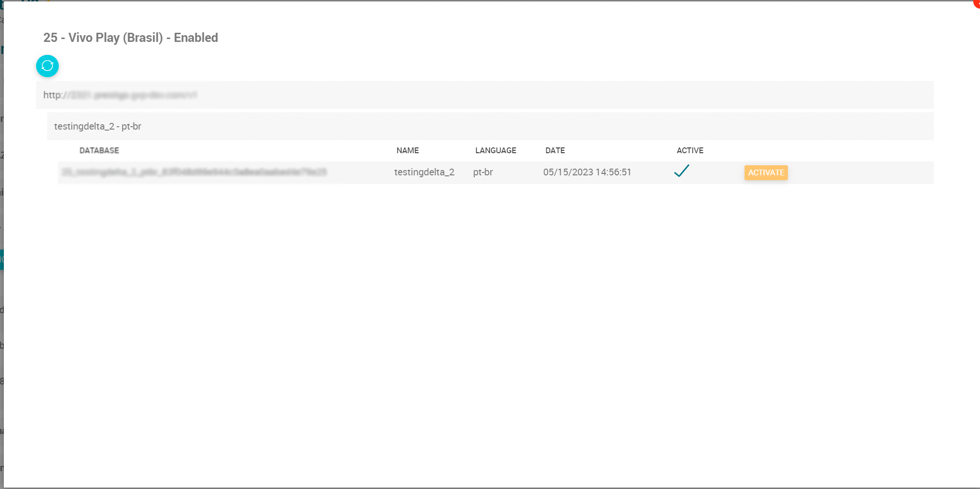Viewport: 980px width, 489px height.
Task: Collapse the blurred http URL row
Action: point(120,95)
